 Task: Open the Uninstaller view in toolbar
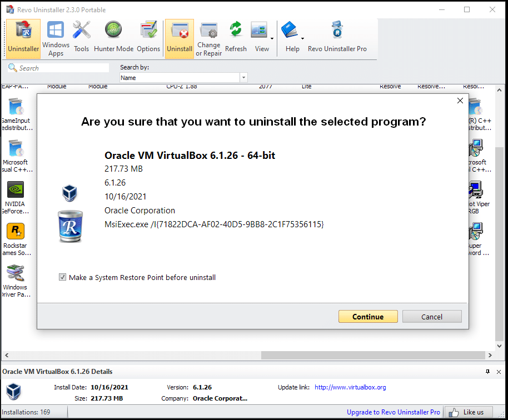coord(23,38)
